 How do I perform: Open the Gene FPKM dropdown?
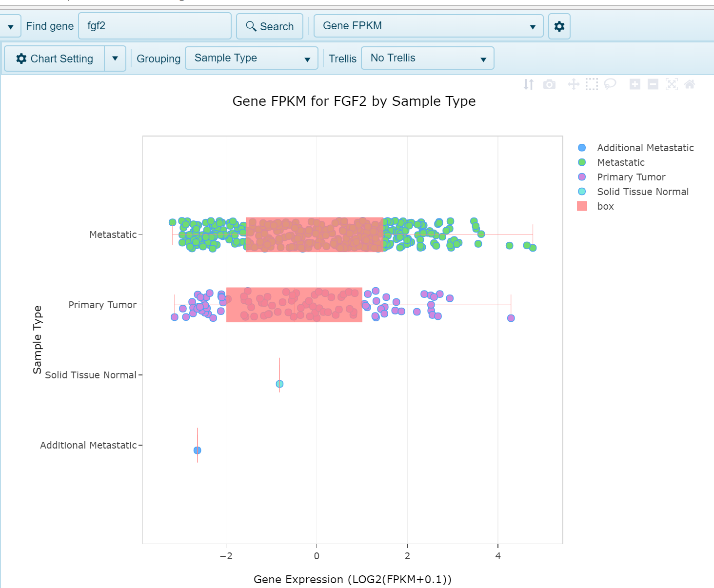coord(533,26)
